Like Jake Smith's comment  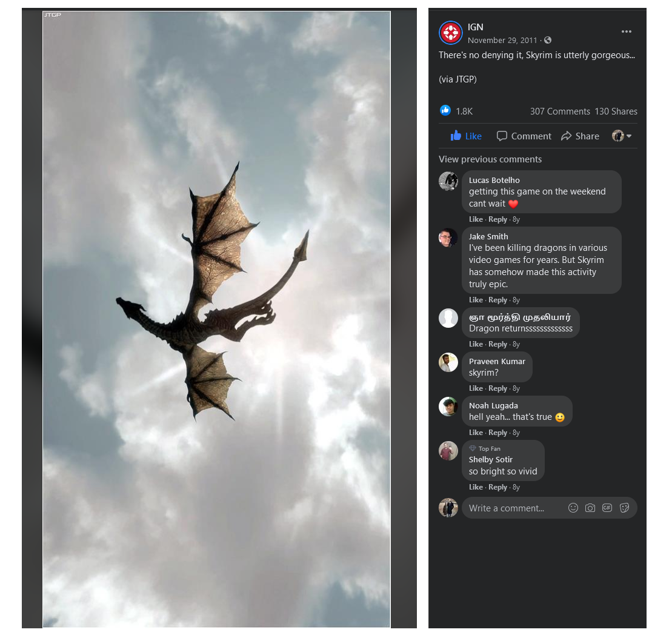click(476, 299)
